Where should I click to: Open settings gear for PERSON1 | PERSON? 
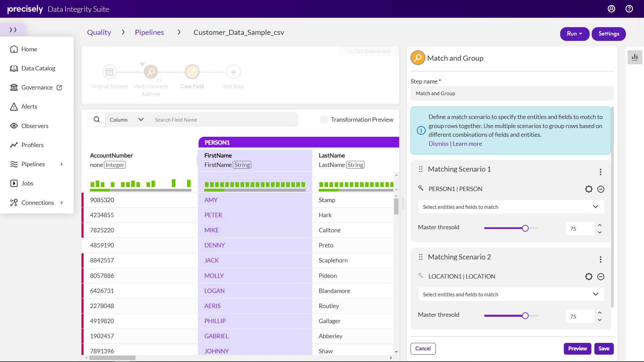click(589, 189)
